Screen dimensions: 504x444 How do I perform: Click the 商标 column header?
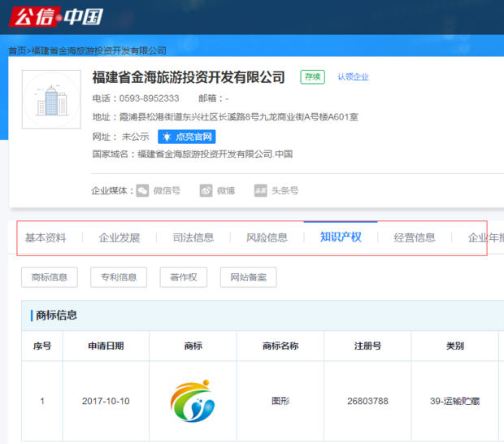click(x=193, y=346)
